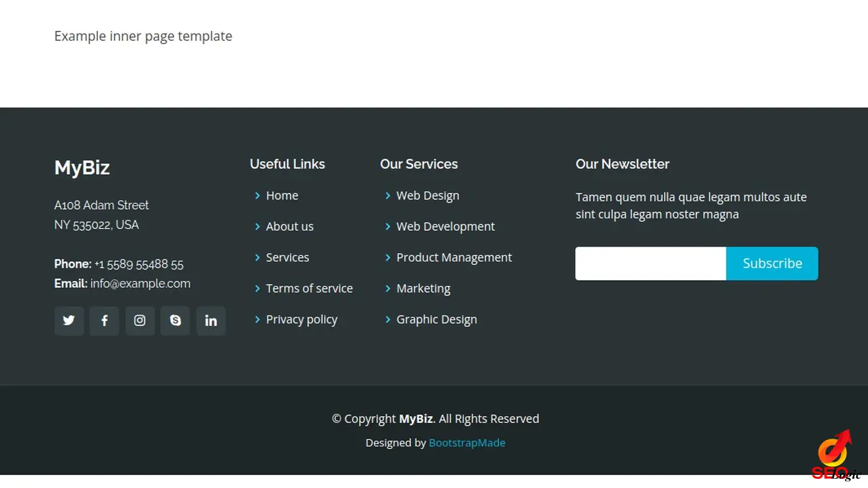Open the Twitter social icon
Screen dimensions: 868x488
pyautogui.click(x=69, y=321)
